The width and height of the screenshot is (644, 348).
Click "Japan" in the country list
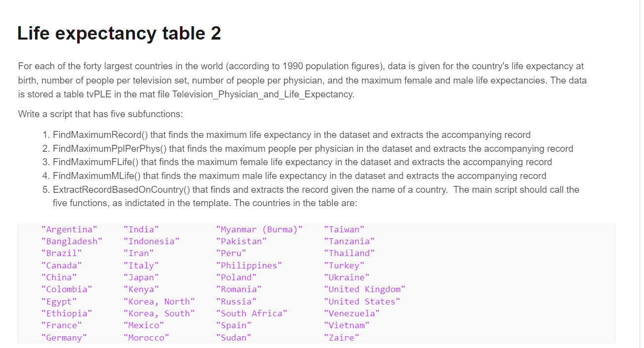(x=141, y=277)
